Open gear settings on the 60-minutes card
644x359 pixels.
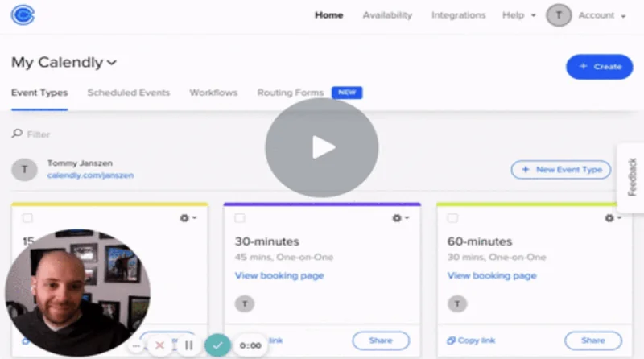pos(613,218)
